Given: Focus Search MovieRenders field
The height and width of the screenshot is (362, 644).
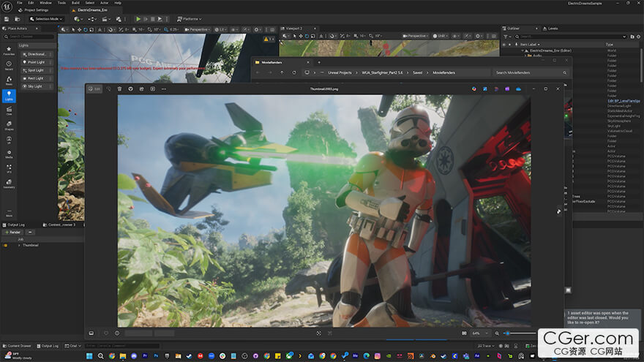Looking at the screenshot, I should point(531,72).
